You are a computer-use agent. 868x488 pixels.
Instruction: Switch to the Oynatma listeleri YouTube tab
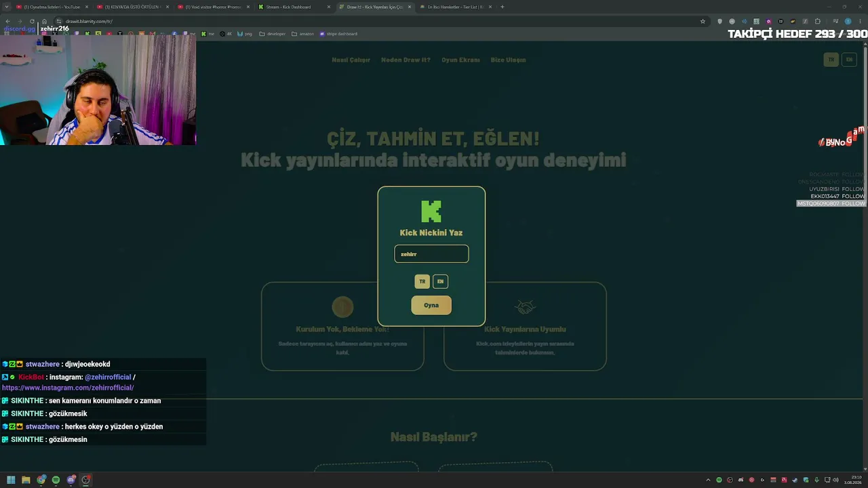tap(53, 7)
